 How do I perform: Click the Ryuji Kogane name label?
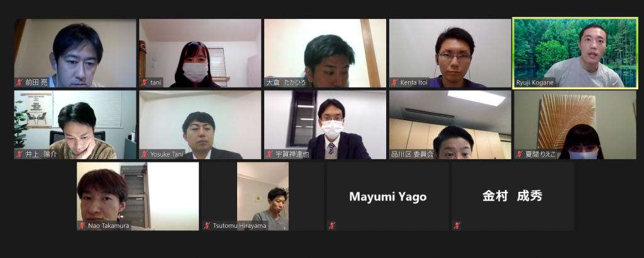click(x=536, y=82)
